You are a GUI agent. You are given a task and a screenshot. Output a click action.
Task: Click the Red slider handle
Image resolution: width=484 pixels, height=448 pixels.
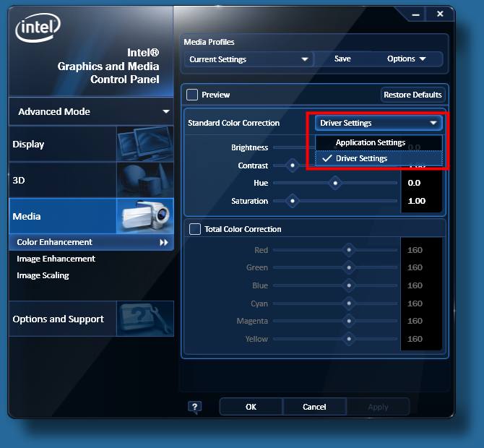pyautogui.click(x=349, y=250)
